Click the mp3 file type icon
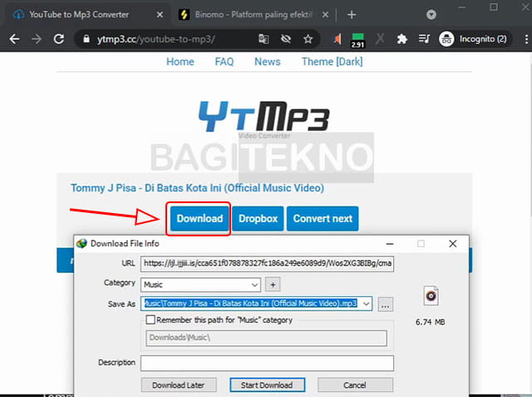The image size is (532, 397). click(431, 295)
